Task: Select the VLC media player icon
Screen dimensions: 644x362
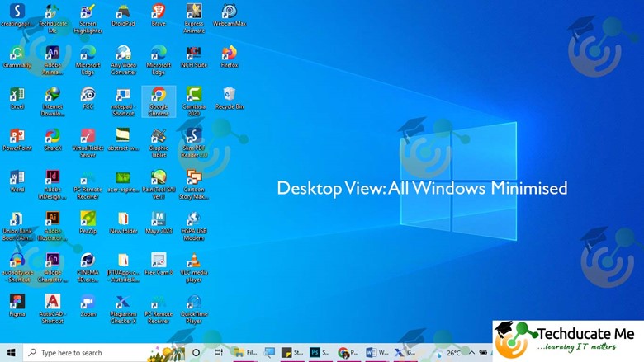Action: pyautogui.click(x=194, y=262)
